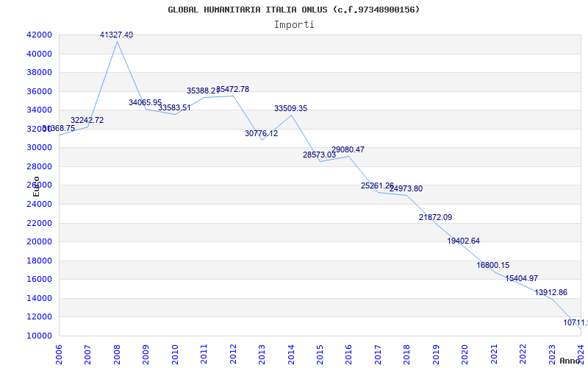This screenshot has width=588, height=368.
Task: Click the 2006 x-axis year label
Action: click(59, 354)
